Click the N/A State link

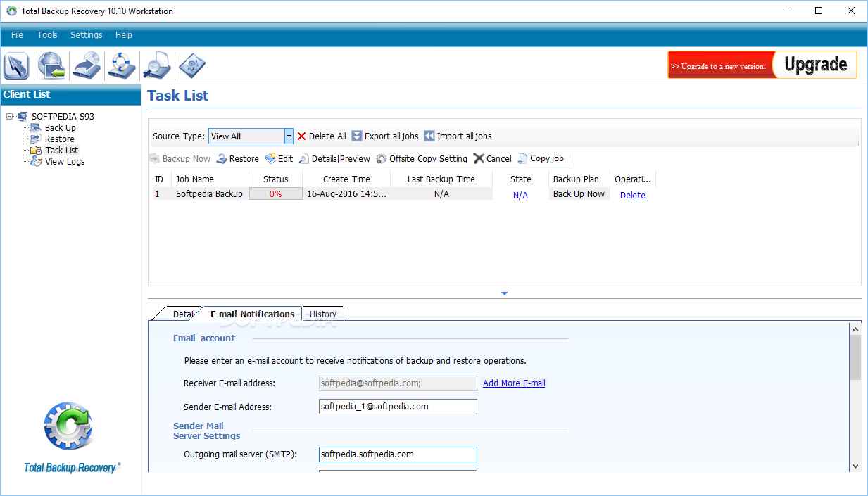click(520, 196)
